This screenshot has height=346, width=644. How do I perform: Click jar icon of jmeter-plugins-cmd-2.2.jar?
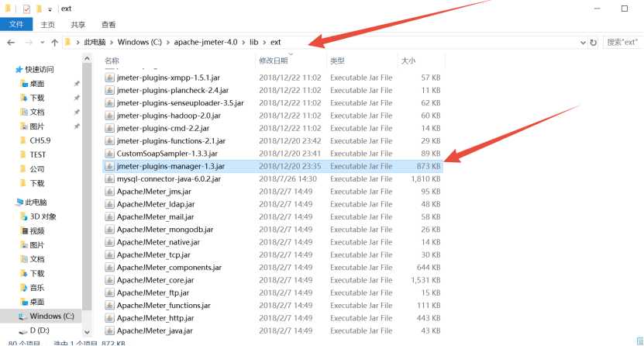(x=109, y=128)
